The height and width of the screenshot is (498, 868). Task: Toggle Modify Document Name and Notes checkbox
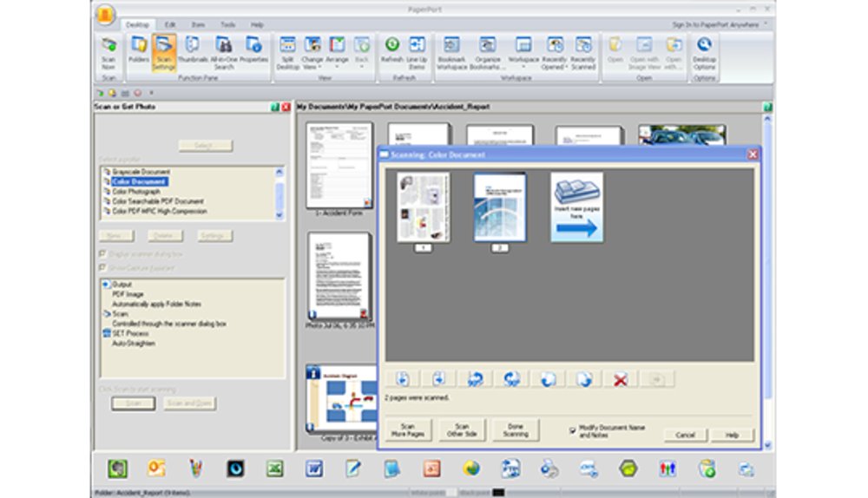tap(573, 430)
